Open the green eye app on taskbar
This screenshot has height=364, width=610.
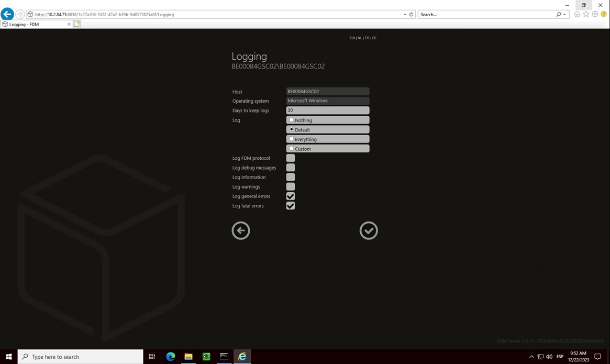[x=206, y=357]
